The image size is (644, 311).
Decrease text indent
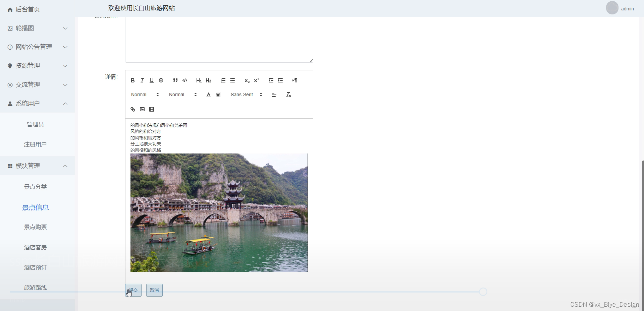tap(271, 80)
